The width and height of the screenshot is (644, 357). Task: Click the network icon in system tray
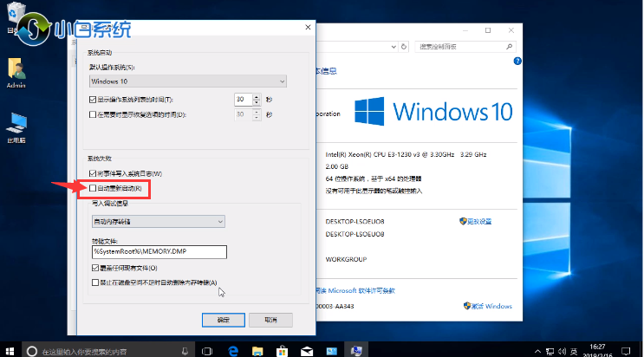(x=550, y=351)
